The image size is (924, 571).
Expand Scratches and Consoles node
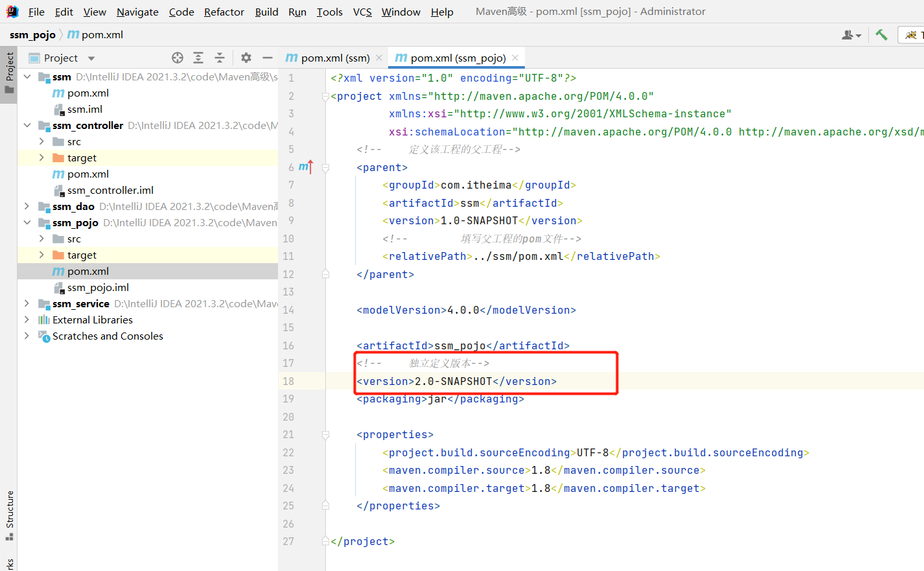point(27,336)
